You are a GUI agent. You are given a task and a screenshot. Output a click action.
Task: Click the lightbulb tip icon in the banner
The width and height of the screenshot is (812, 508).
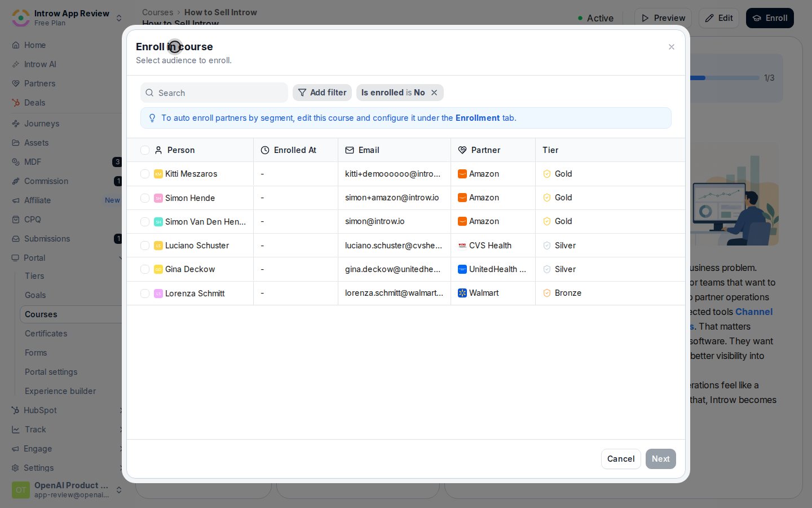pos(152,118)
